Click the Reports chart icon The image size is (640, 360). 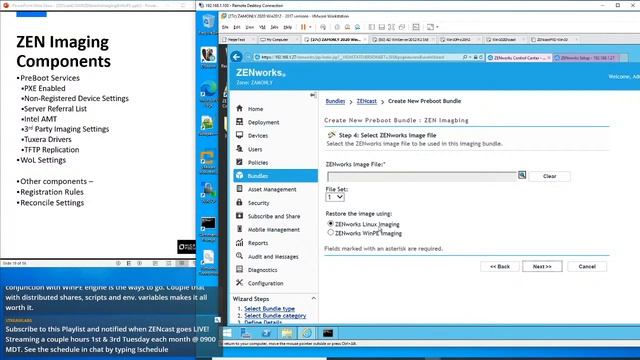[240, 242]
